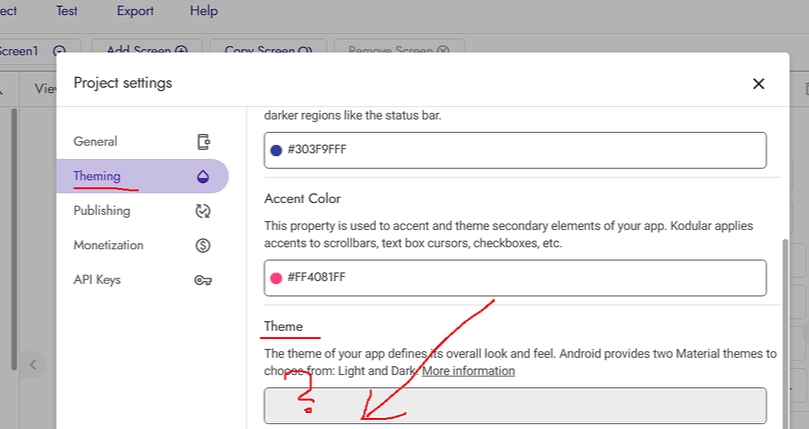Screen dimensions: 809x429
Task: Click the pink Accent Color swatch
Action: pyautogui.click(x=277, y=278)
